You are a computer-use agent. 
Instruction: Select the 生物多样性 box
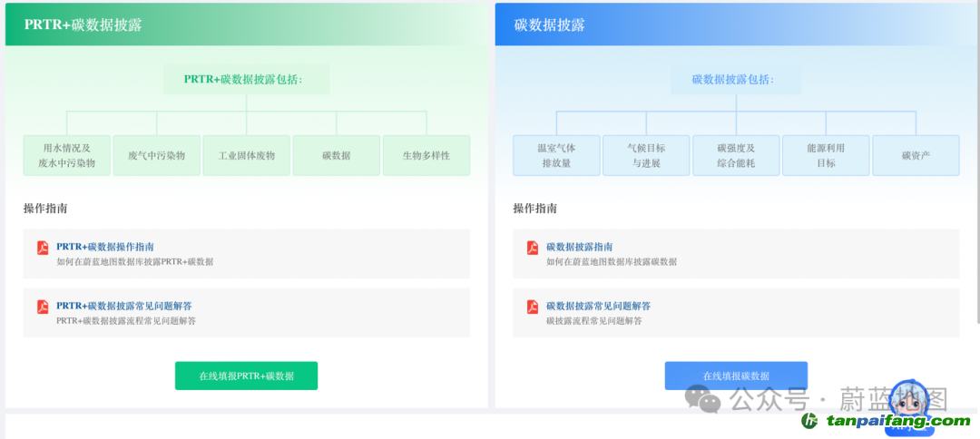pos(426,155)
